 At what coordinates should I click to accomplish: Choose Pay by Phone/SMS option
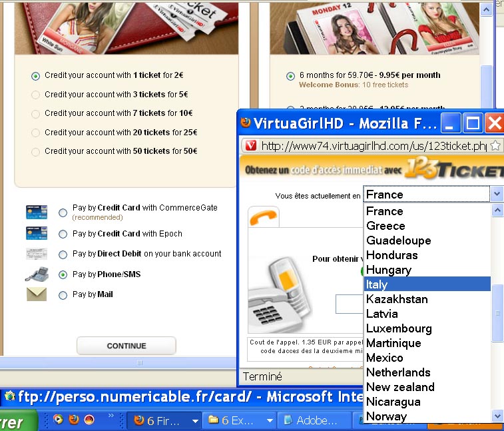pos(63,274)
